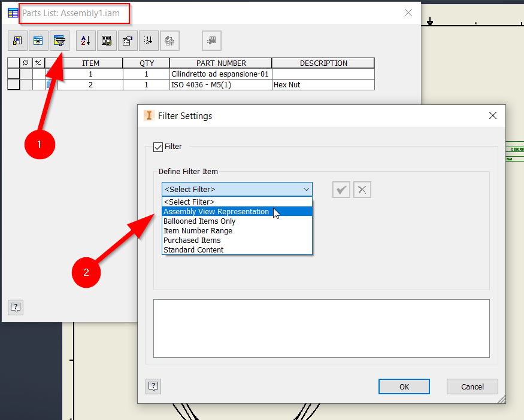This screenshot has width=524, height=420.
Task: Click the DESCRIPTION column header
Action: [x=323, y=63]
